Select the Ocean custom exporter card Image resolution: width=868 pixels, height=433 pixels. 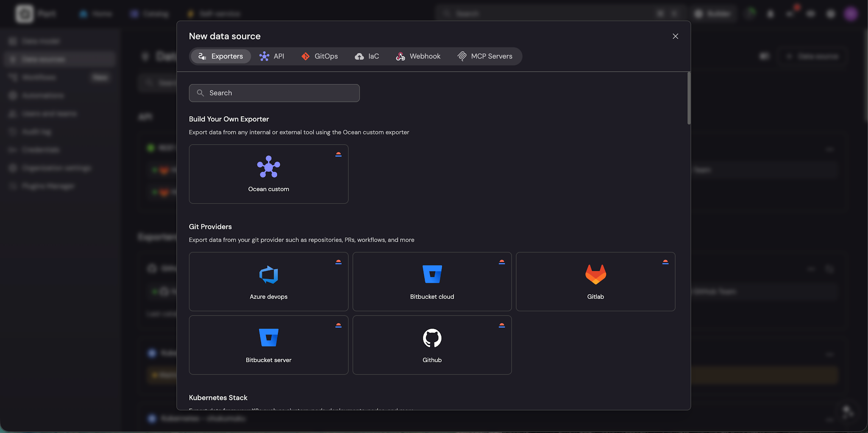pyautogui.click(x=269, y=174)
